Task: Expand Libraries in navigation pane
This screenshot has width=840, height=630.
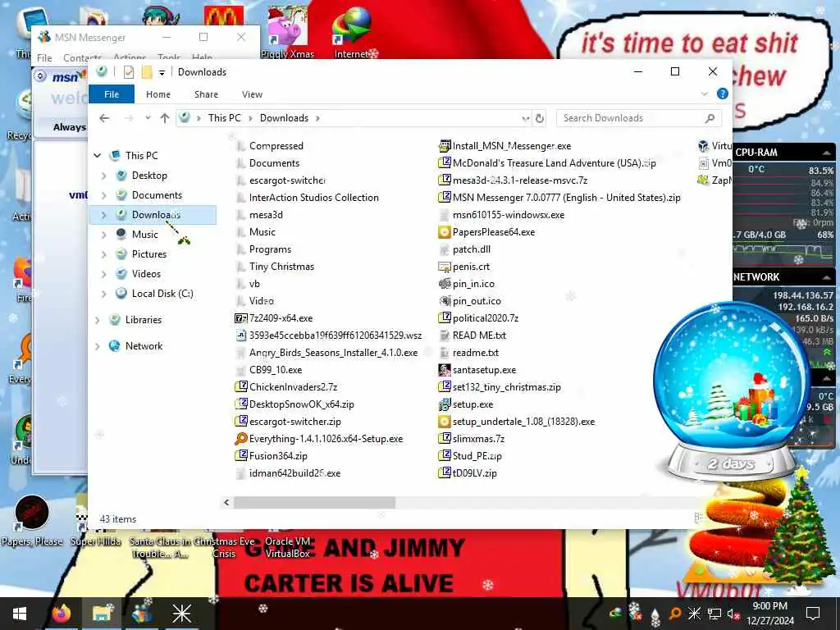Action: pyautogui.click(x=98, y=320)
